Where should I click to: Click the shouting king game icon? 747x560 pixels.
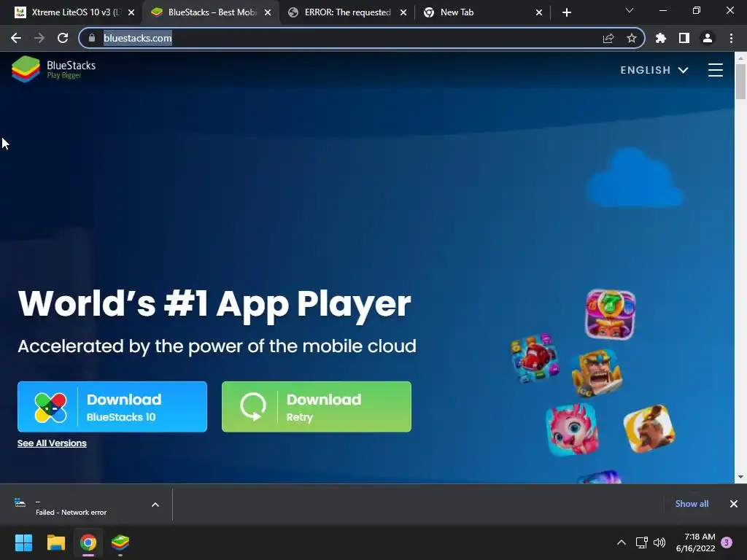coord(597,373)
